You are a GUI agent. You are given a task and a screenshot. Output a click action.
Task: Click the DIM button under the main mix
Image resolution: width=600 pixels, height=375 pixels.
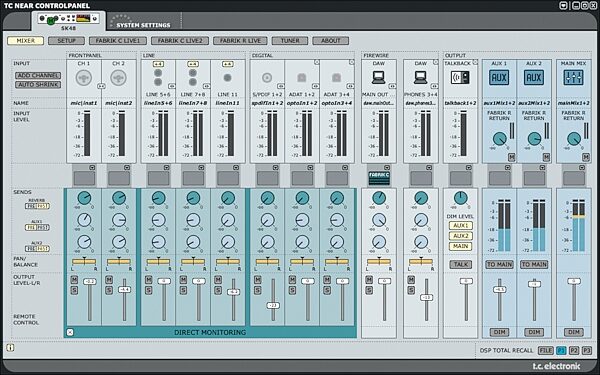click(x=574, y=332)
